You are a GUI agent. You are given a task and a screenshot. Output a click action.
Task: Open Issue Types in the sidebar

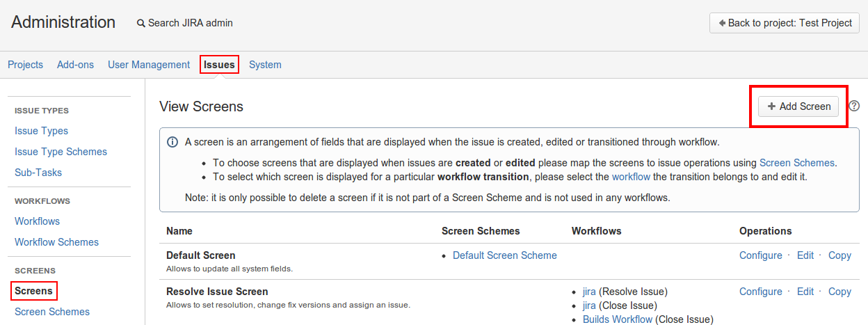(41, 131)
